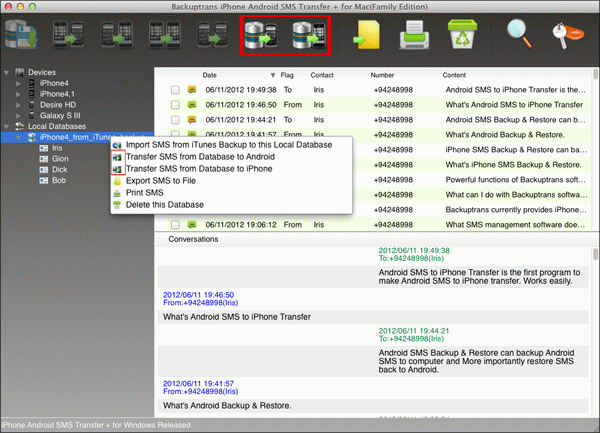Click the green printer toolbar icon
Viewport: 600px width, 433px height.
(414, 35)
